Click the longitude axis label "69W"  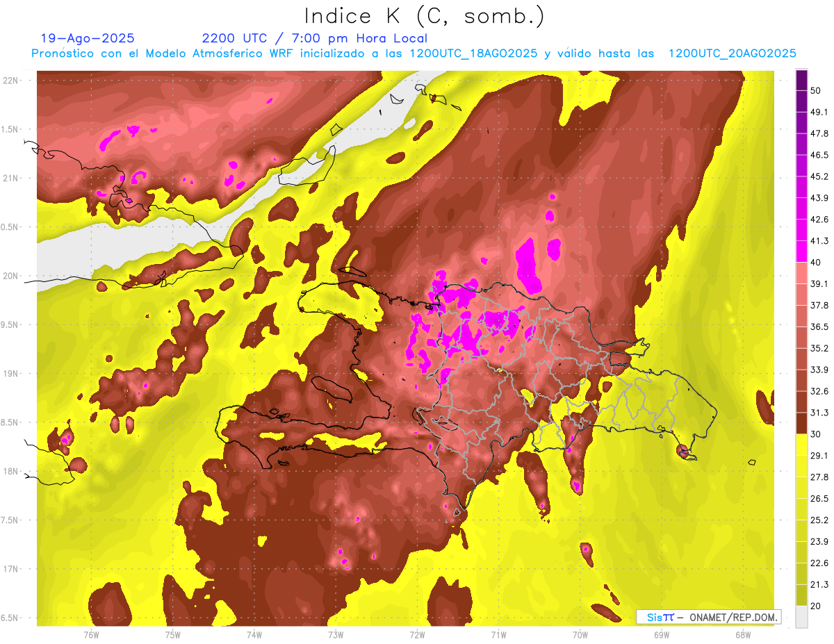[662, 635]
